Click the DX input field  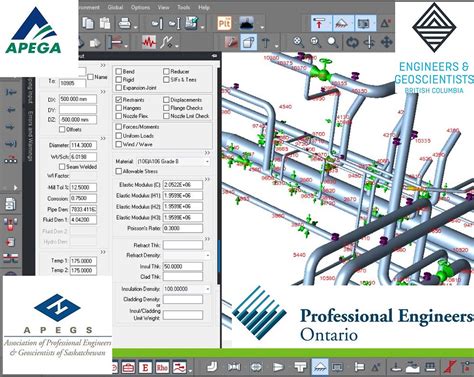pos(78,99)
